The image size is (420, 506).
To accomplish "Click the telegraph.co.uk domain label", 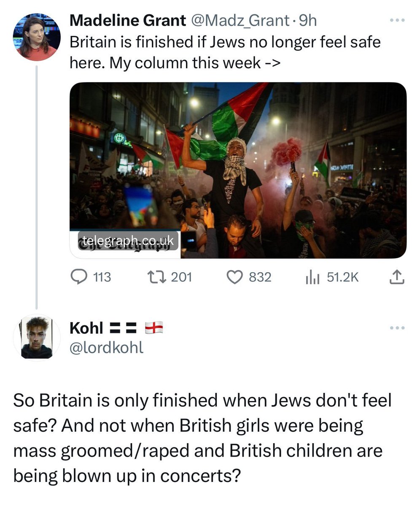I will point(128,241).
